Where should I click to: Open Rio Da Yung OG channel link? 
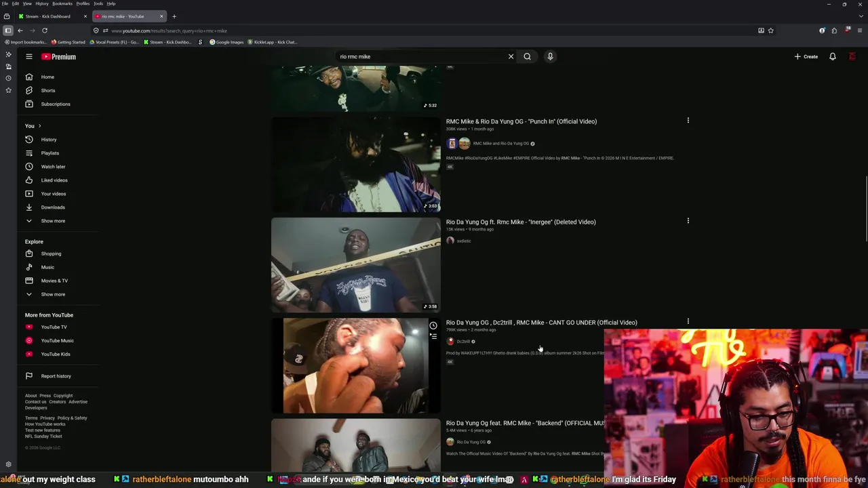pyautogui.click(x=471, y=442)
